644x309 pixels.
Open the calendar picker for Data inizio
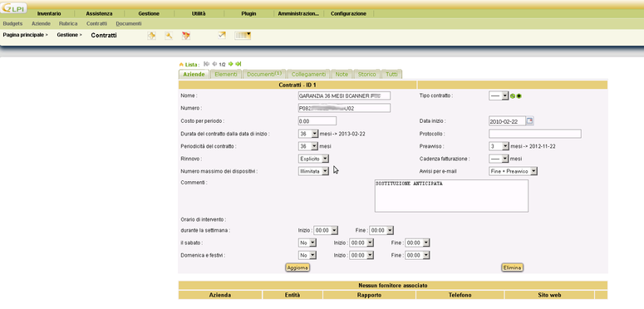tap(530, 121)
